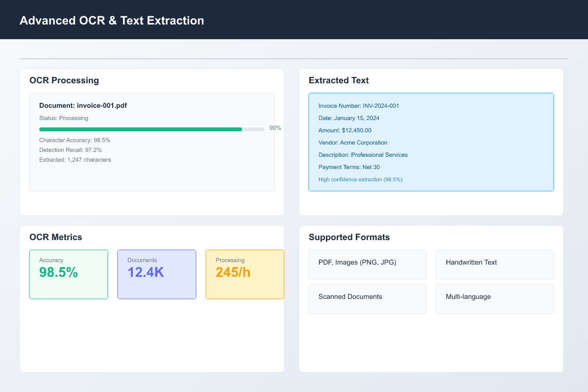Screen dimensions: 588x392
Task: Click the 90% progress percentage label
Action: click(275, 127)
